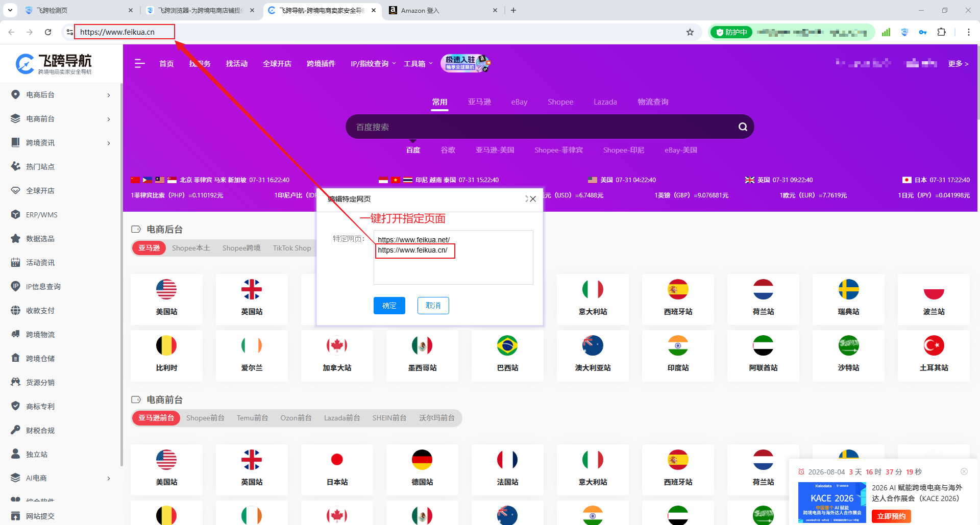Expand the 电商前台 sidebar menu chevron
The height and width of the screenshot is (525, 980).
coord(109,119)
